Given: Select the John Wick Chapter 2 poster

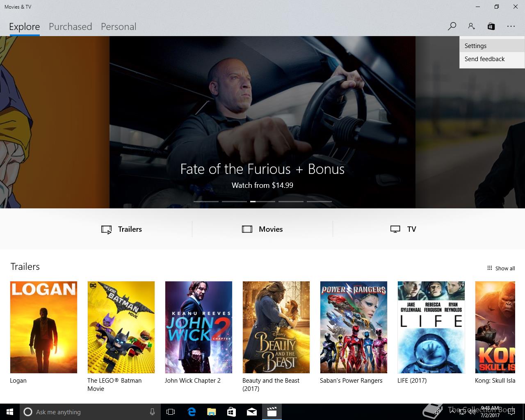Looking at the screenshot, I should click(x=199, y=327).
